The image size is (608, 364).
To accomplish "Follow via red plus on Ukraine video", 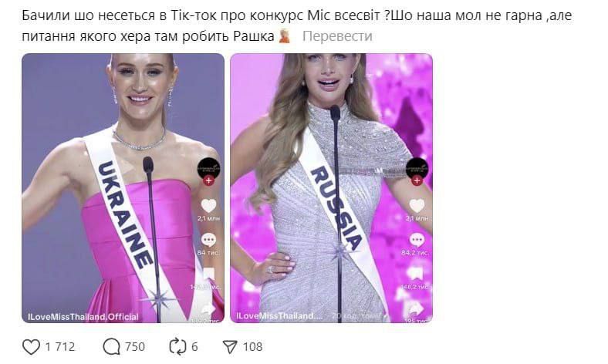I will (208, 180).
